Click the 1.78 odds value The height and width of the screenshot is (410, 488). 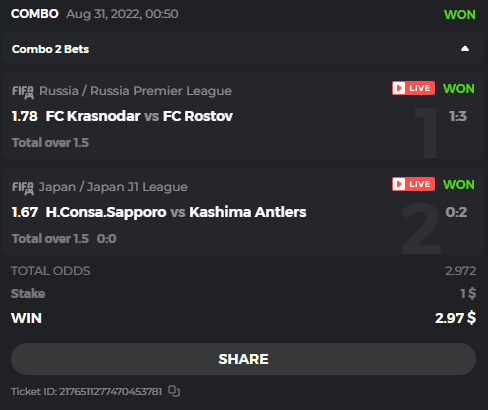click(25, 116)
